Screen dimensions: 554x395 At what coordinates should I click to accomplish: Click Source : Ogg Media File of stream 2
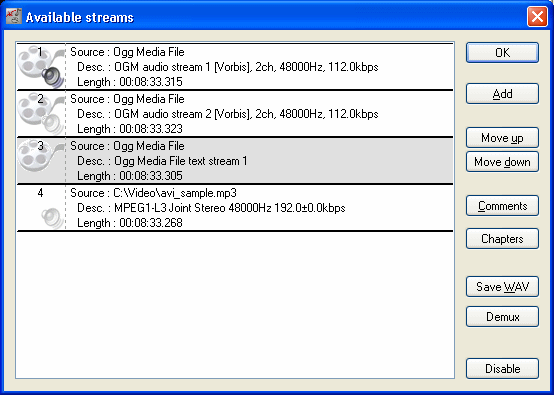click(x=127, y=99)
